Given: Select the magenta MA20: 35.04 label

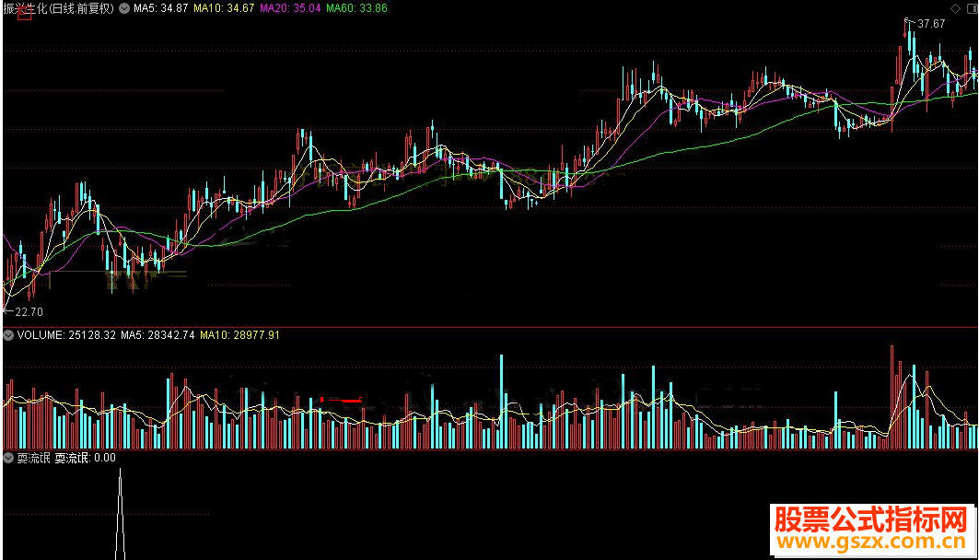Looking at the screenshot, I should pyautogui.click(x=290, y=8).
